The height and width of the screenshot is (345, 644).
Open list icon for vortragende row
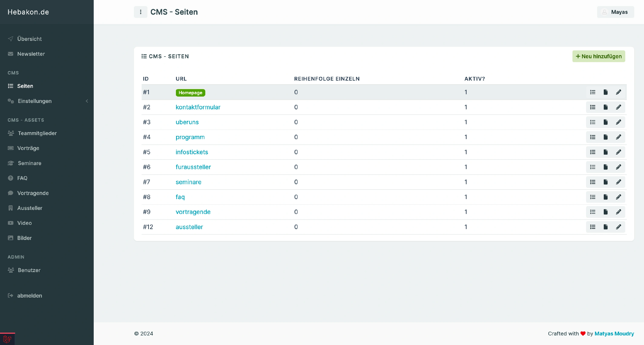coord(592,212)
